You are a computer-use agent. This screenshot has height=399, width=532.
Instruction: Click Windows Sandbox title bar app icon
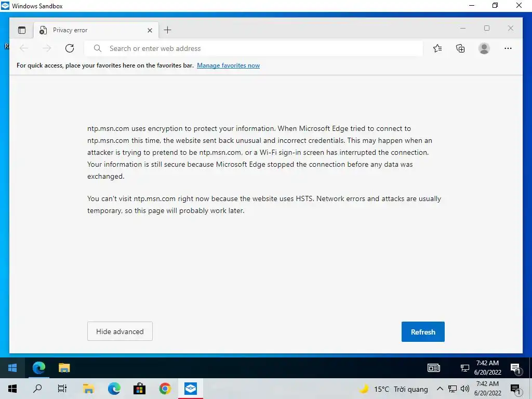point(5,6)
